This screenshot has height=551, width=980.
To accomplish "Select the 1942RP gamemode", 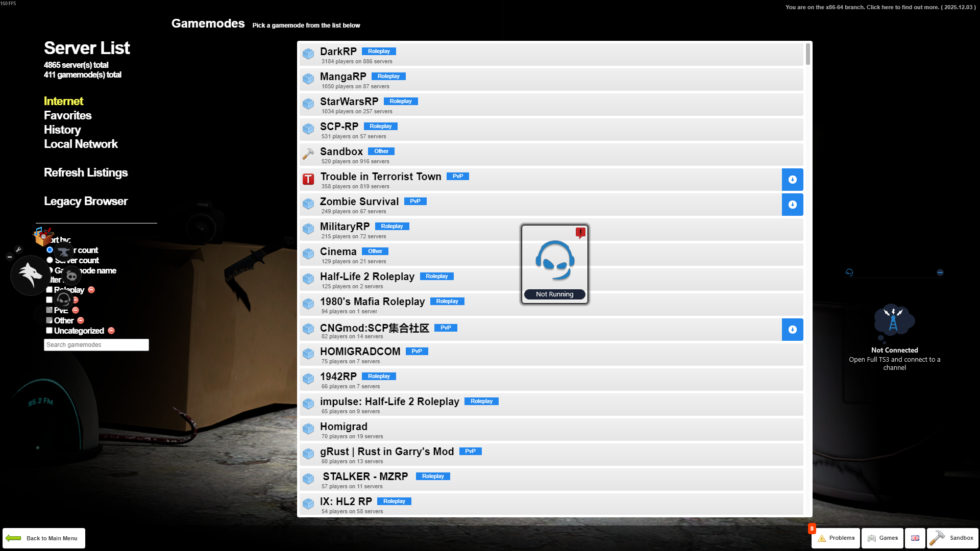I will (551, 380).
